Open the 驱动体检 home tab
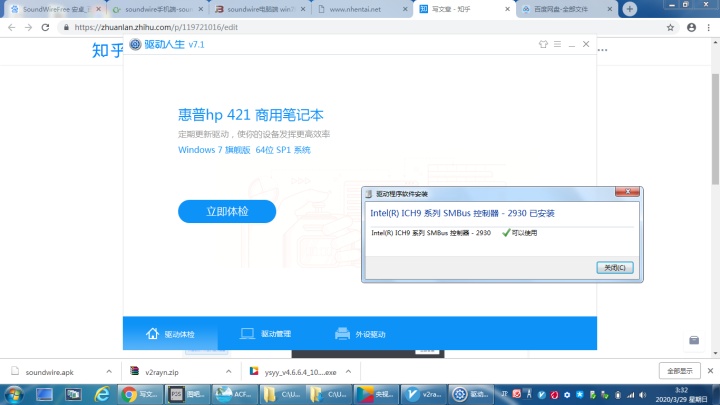The image size is (720, 405). [x=170, y=334]
